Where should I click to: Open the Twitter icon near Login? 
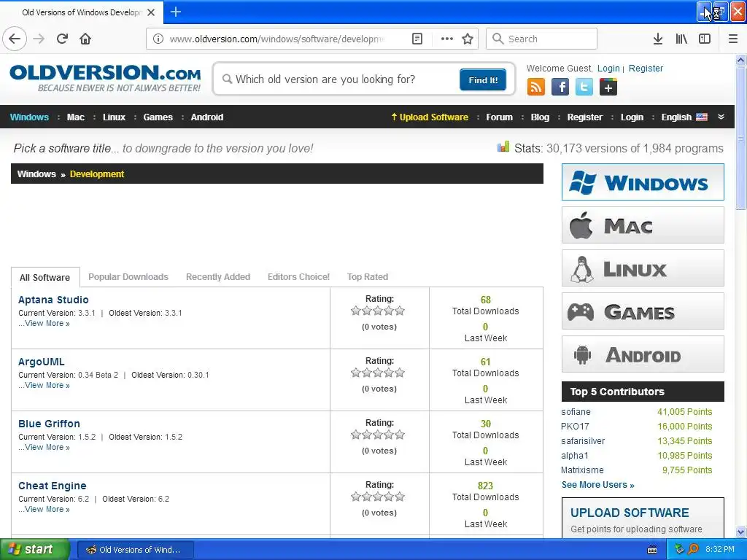pos(584,87)
